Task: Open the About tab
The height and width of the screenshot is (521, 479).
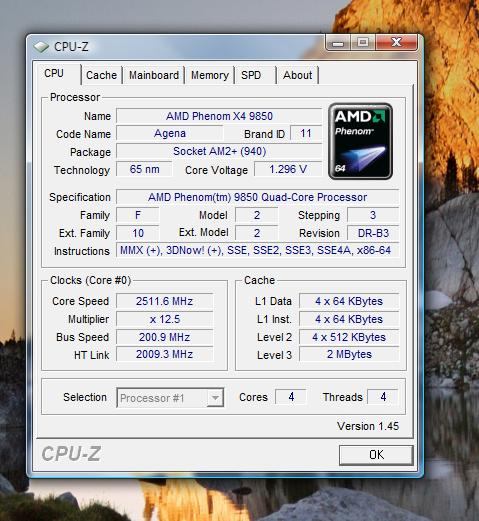Action: tap(298, 75)
